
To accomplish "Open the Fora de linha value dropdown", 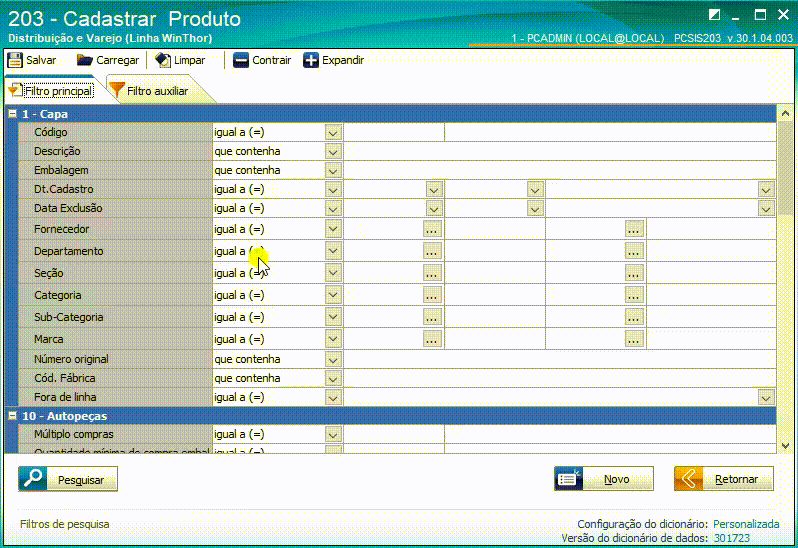I will [x=766, y=398].
